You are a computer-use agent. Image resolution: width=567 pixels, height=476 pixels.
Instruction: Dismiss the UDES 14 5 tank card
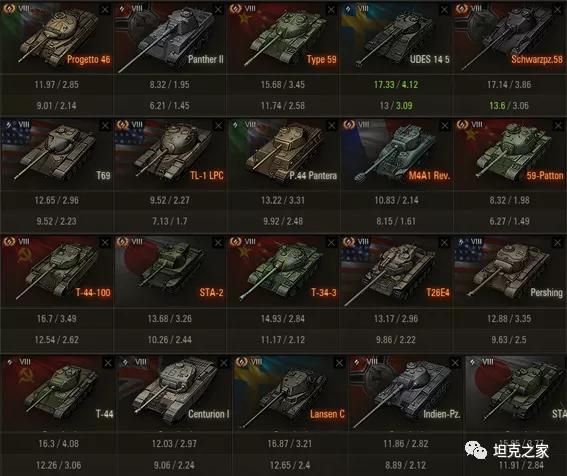pos(444,10)
